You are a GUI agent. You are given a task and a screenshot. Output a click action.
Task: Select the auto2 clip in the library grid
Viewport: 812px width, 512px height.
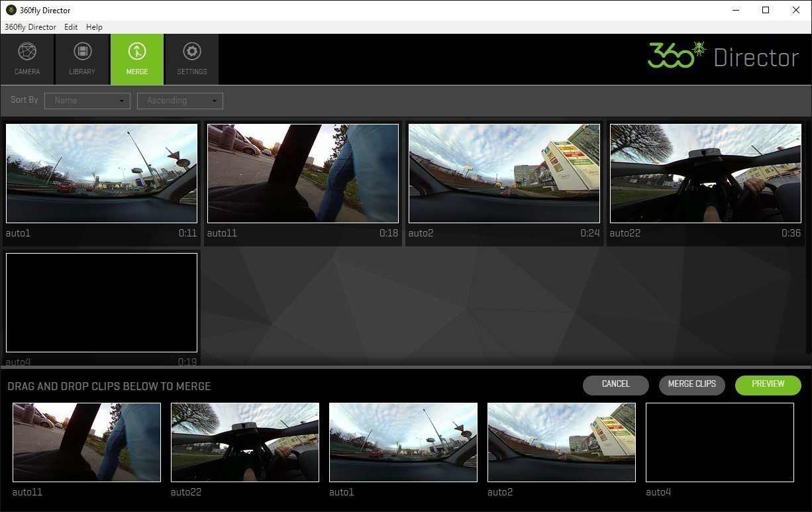click(x=504, y=174)
